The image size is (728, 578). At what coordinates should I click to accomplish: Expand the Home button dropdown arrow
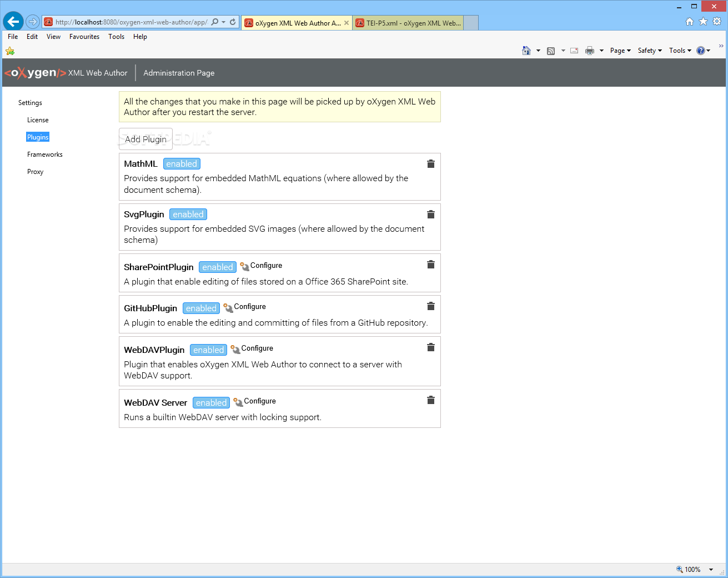[538, 51]
